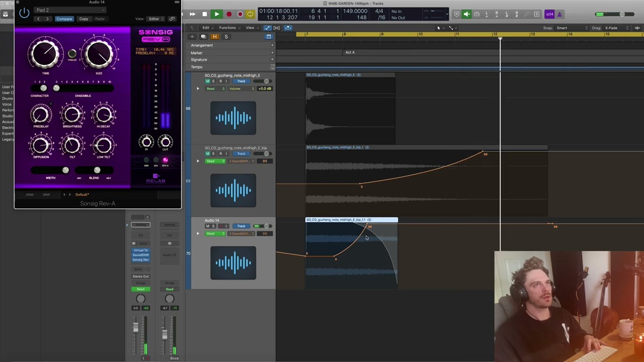The image size is (644, 362).
Task: Toggle the Show Automation button
Action: pos(267,28)
